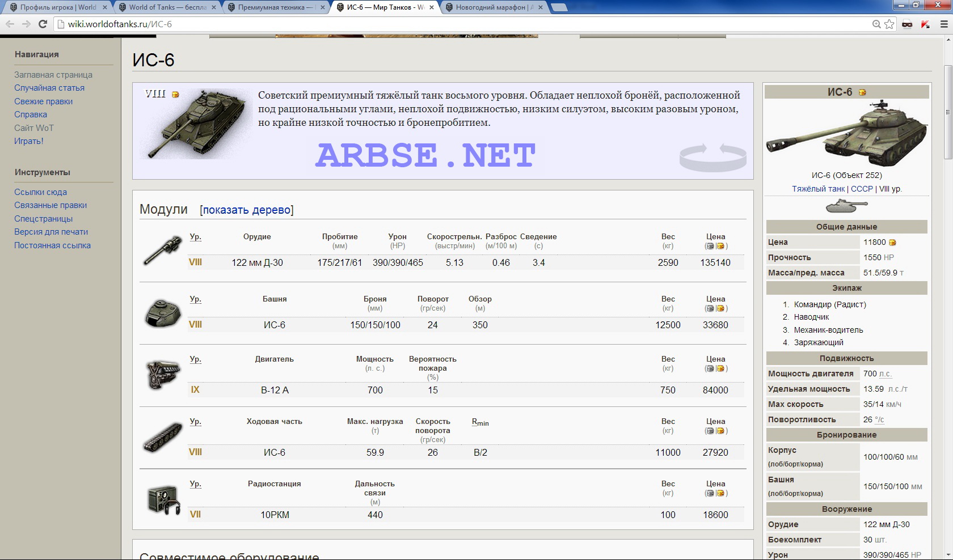Screen dimensions: 953x560
Task: Click the Прочность value 1550 HP
Action: [879, 257]
